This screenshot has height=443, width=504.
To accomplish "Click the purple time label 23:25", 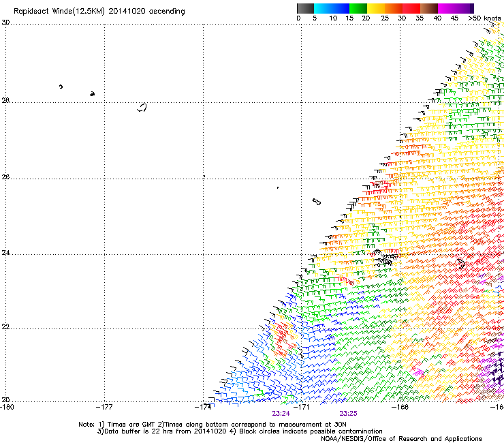I will click(x=349, y=414).
